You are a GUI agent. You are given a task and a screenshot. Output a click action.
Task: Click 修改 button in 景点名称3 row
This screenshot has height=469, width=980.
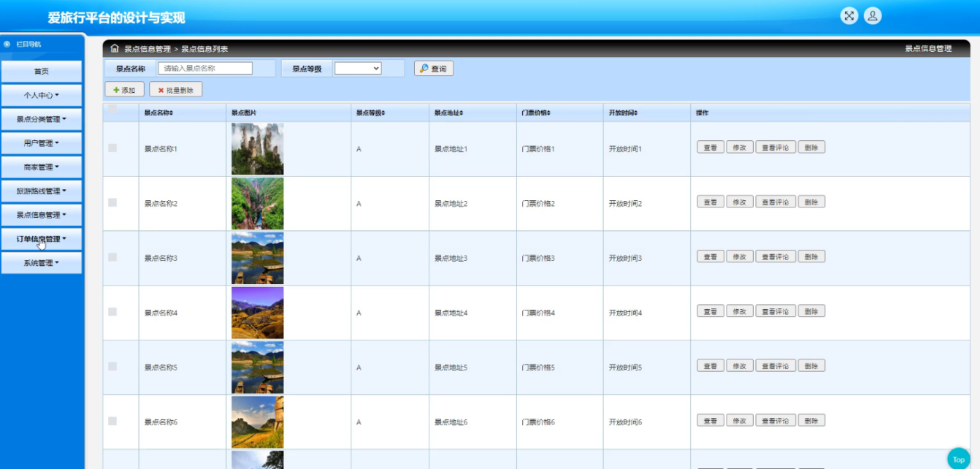coord(739,257)
